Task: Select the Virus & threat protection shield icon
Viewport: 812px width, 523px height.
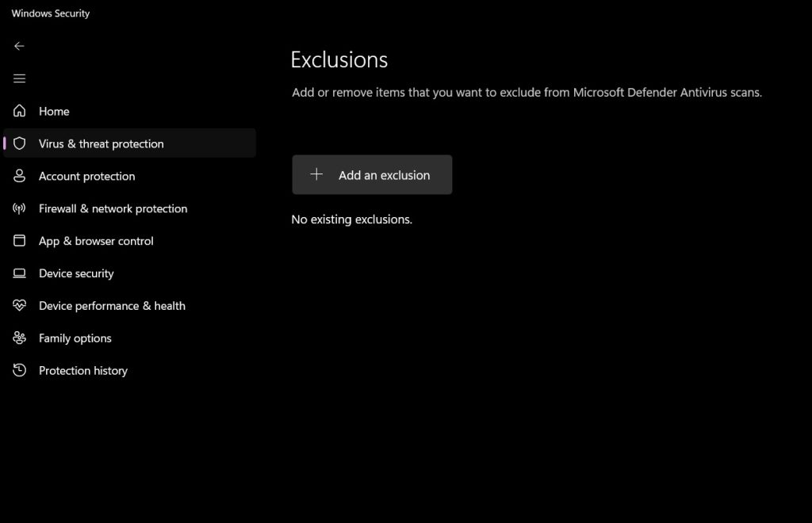Action: [19, 143]
